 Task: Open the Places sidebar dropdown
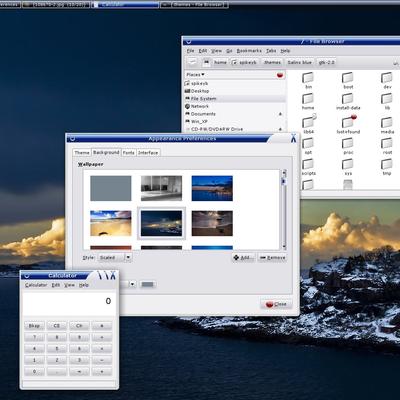(195, 75)
